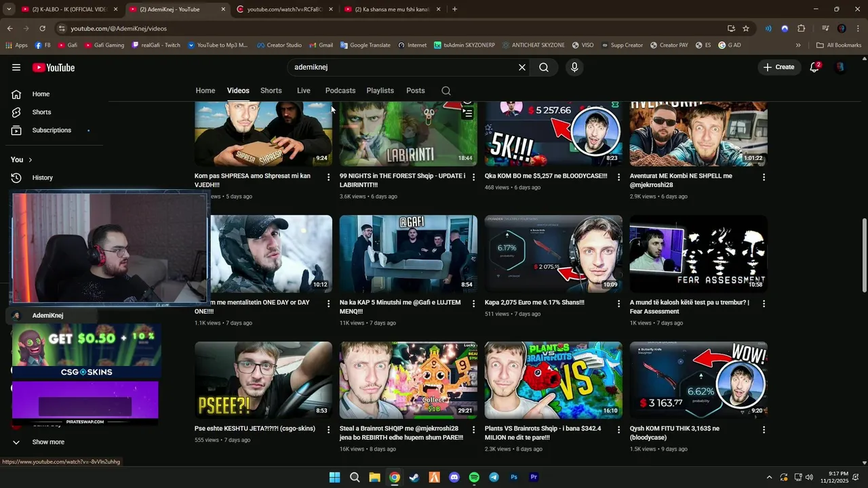The image size is (868, 488).
Task: Open a new browser tab
Action: [x=454, y=9]
